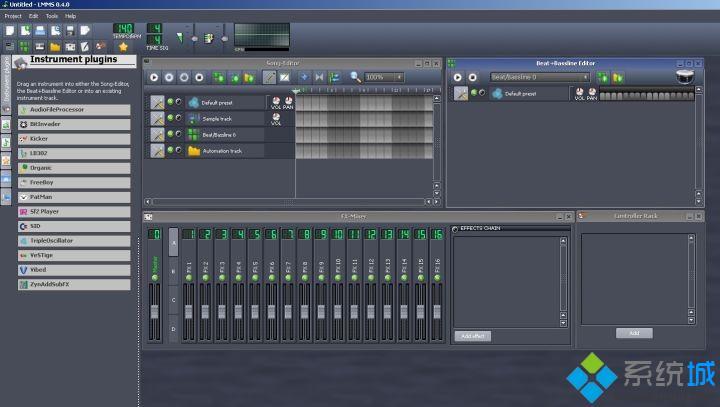Image resolution: width=720 pixels, height=407 pixels.
Task: Show Project Notes toolbar icon
Action: click(85, 46)
